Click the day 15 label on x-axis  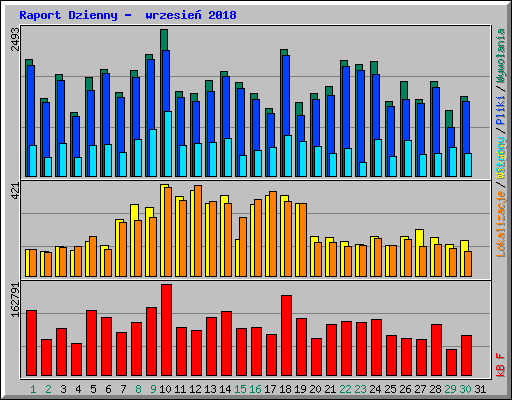coord(240,389)
